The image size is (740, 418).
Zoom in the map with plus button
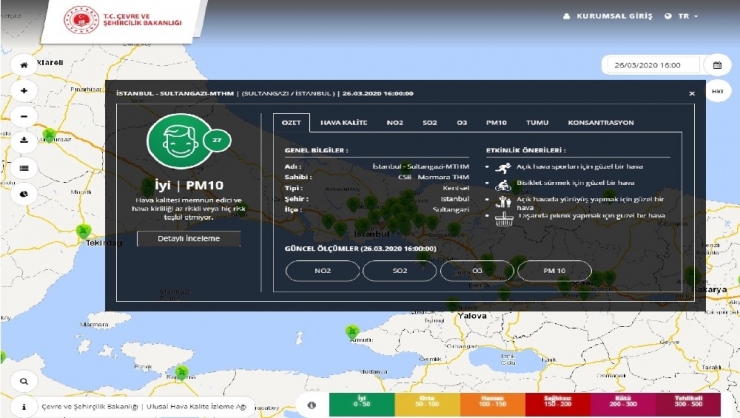click(x=23, y=90)
